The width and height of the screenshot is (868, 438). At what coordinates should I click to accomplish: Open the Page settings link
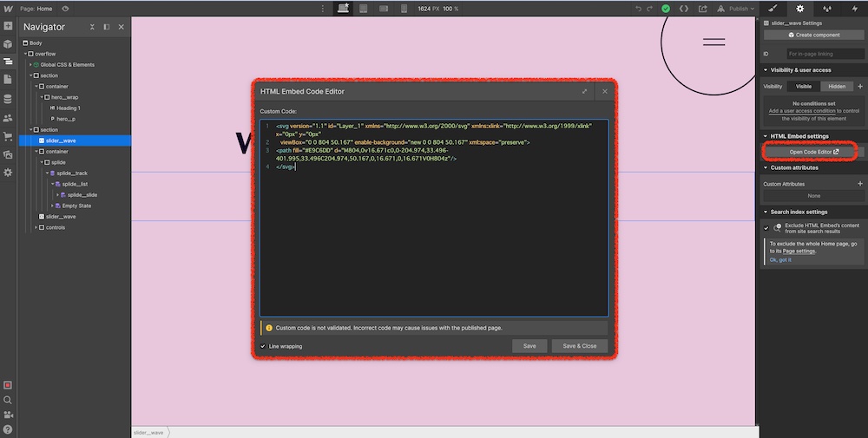tap(799, 251)
